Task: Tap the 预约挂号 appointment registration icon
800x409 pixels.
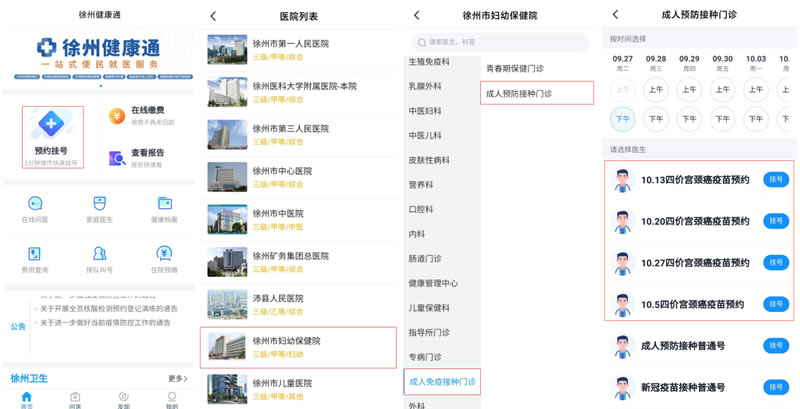Action: tap(52, 123)
